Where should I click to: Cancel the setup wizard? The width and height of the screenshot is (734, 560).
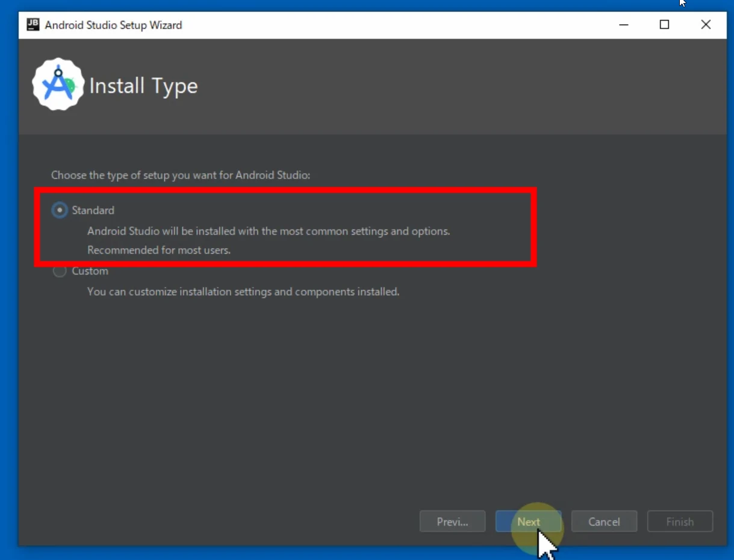[x=604, y=521]
